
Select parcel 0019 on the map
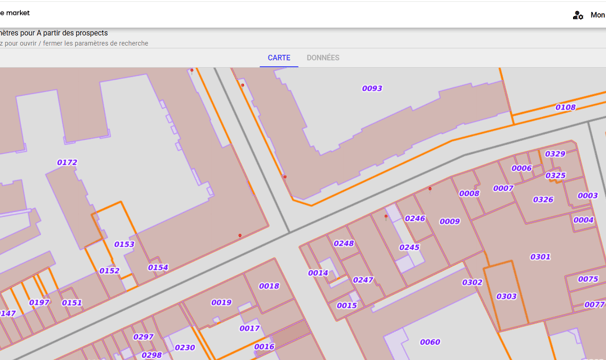[221, 302]
